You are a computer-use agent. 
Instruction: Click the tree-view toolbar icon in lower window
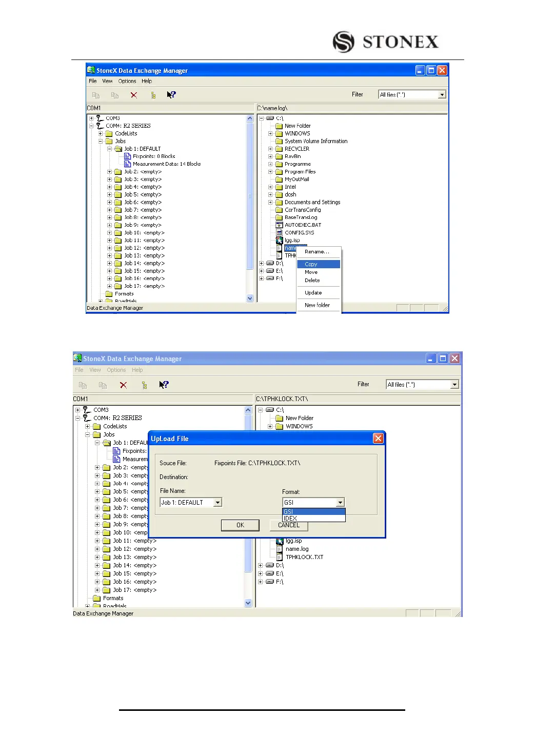pos(144,385)
